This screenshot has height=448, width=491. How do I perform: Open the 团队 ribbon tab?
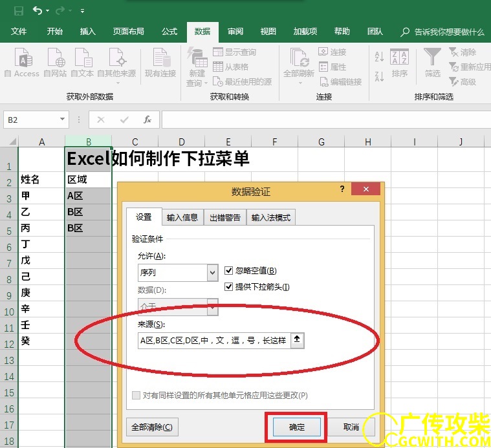pyautogui.click(x=375, y=32)
